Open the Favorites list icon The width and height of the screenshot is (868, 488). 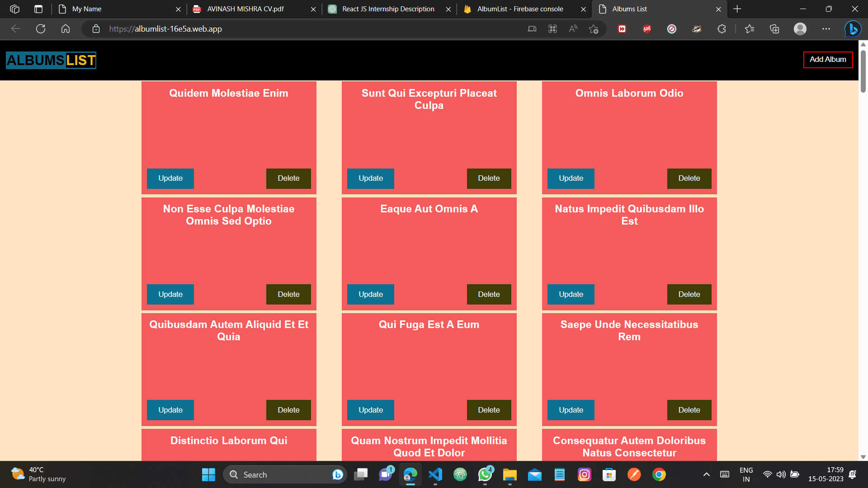[x=750, y=29]
